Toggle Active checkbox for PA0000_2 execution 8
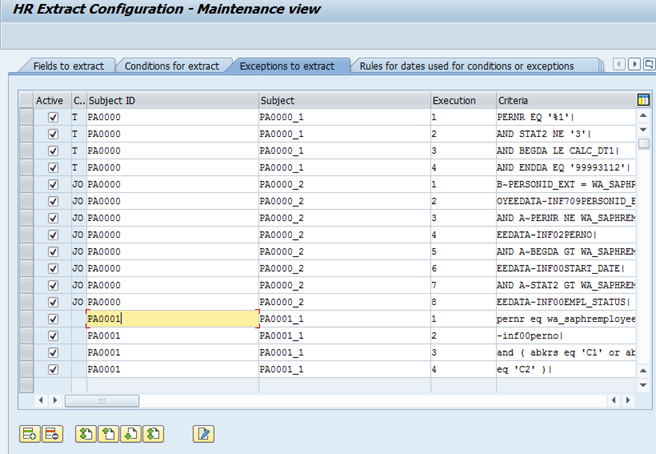Image resolution: width=656 pixels, height=454 pixels. pyautogui.click(x=53, y=302)
